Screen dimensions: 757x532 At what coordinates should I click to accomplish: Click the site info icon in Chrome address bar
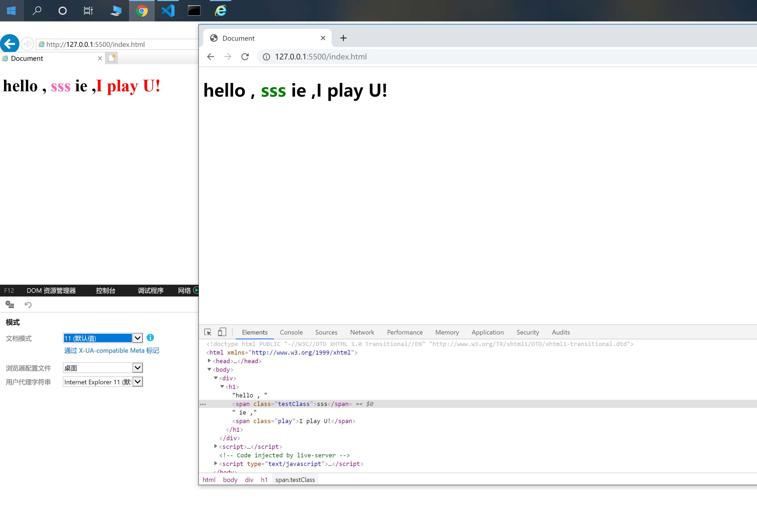pos(266,56)
